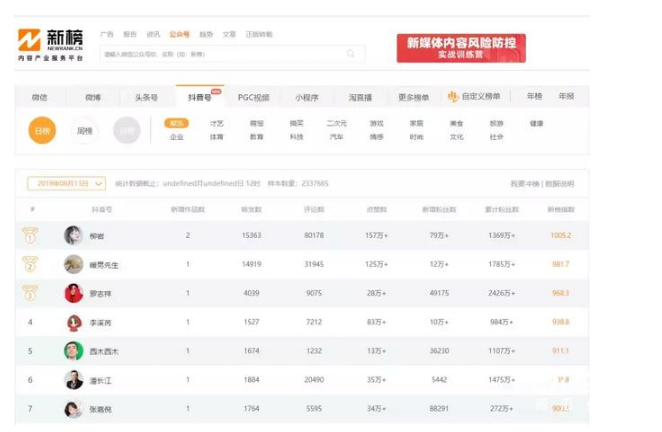662x432 pixels.
Task: Open the 微信 ranking tab
Action: (x=39, y=97)
